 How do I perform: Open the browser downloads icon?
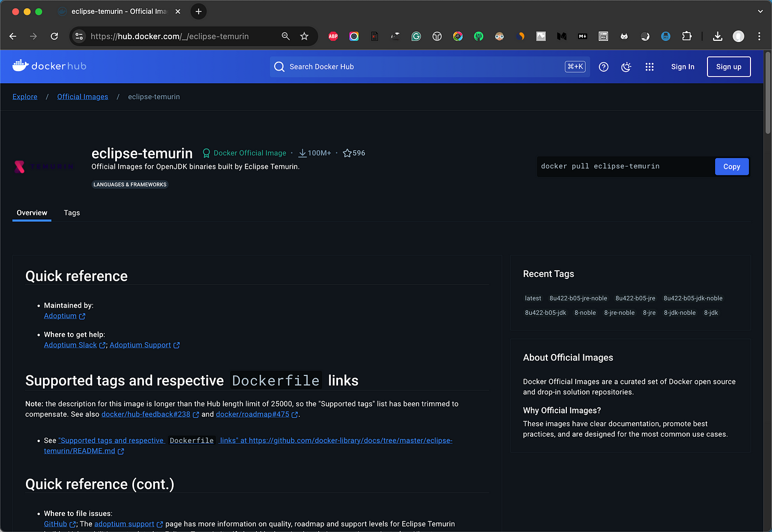tap(717, 36)
